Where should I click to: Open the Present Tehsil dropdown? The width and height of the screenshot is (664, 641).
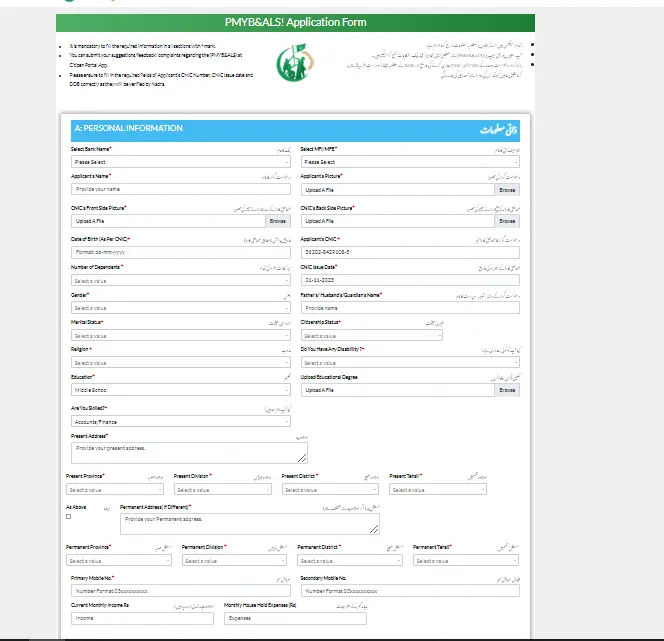[438, 490]
